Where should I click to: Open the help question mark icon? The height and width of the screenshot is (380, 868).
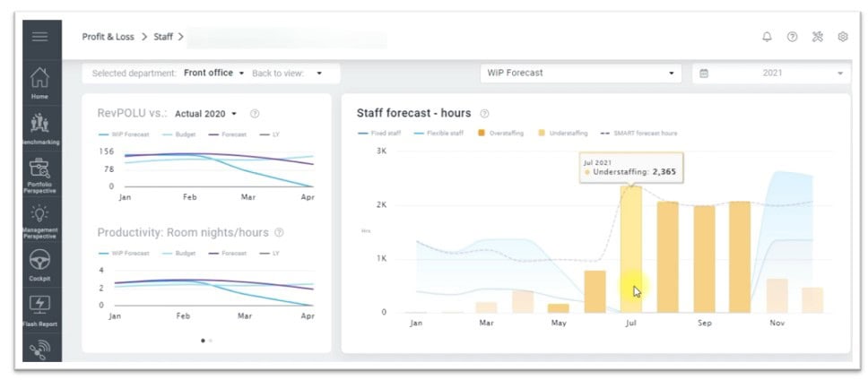coord(792,37)
